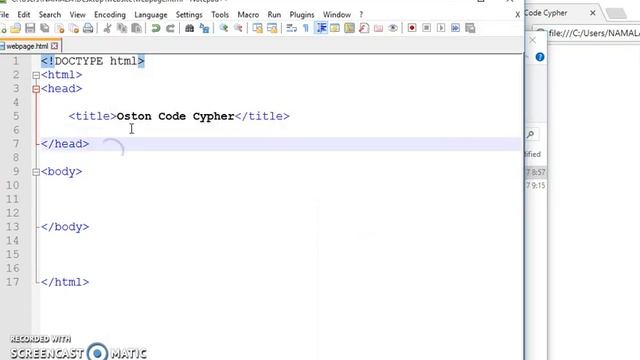
Task: Open the View menu
Action: pyautogui.click(x=78, y=15)
